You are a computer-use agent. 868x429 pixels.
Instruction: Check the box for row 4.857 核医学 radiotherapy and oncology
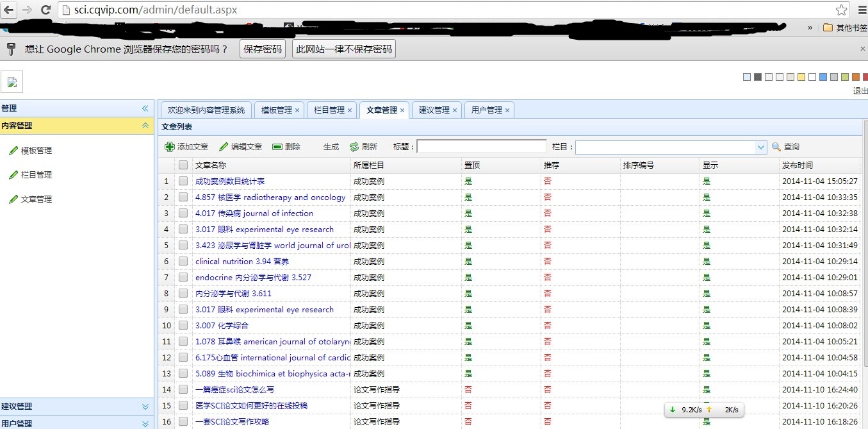(183, 198)
